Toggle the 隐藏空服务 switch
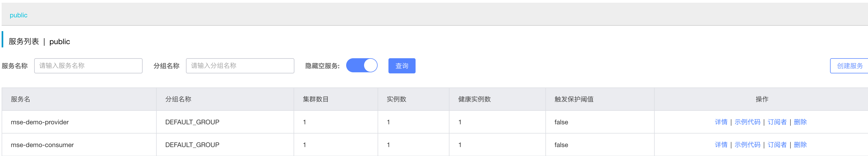This screenshot has width=868, height=156. point(362,65)
